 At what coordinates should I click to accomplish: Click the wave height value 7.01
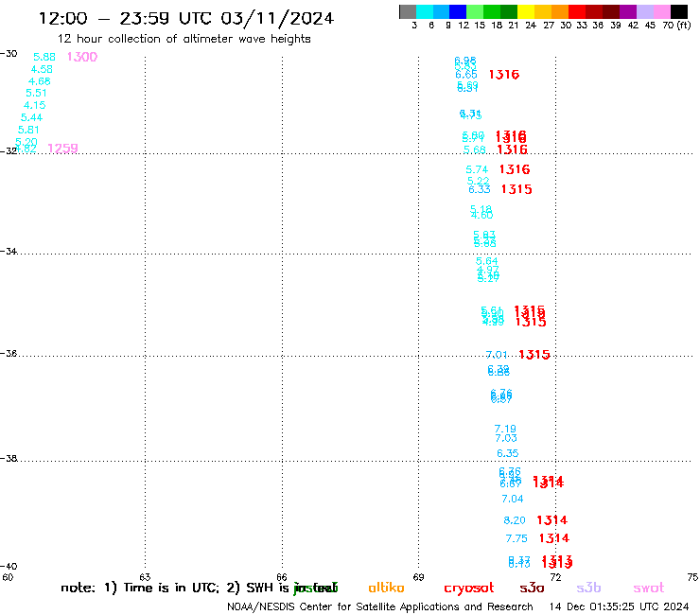[497, 355]
